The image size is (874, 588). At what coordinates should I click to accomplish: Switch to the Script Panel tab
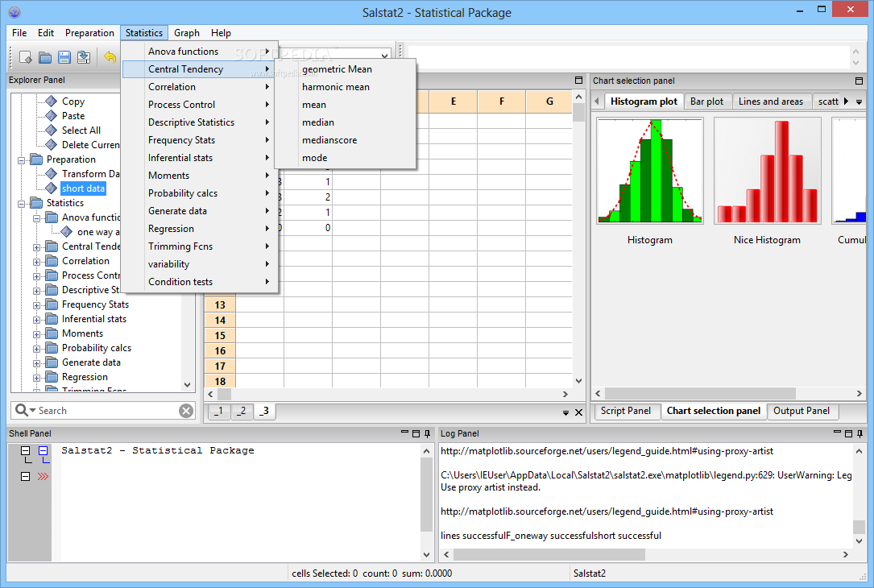click(x=625, y=411)
